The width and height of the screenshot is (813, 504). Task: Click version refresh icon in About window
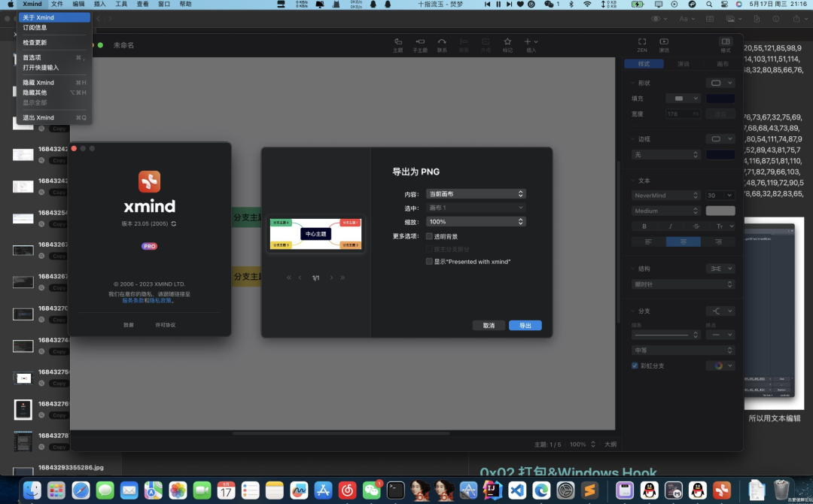[174, 223]
